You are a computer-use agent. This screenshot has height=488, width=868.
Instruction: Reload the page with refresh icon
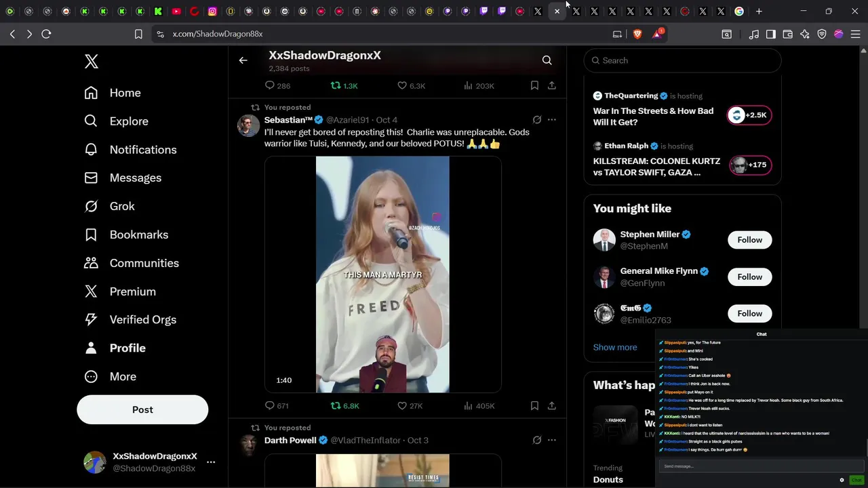(x=46, y=34)
